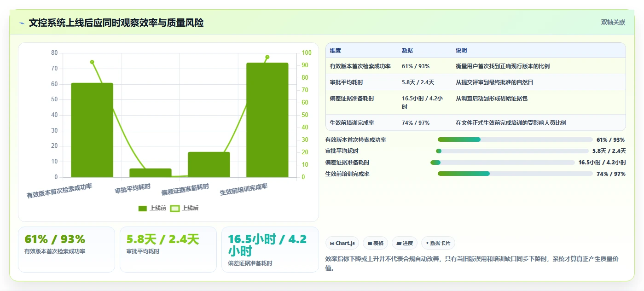Click the line point above 有效版本首次检索成功率 bar
This screenshot has height=291, width=644.
point(92,62)
